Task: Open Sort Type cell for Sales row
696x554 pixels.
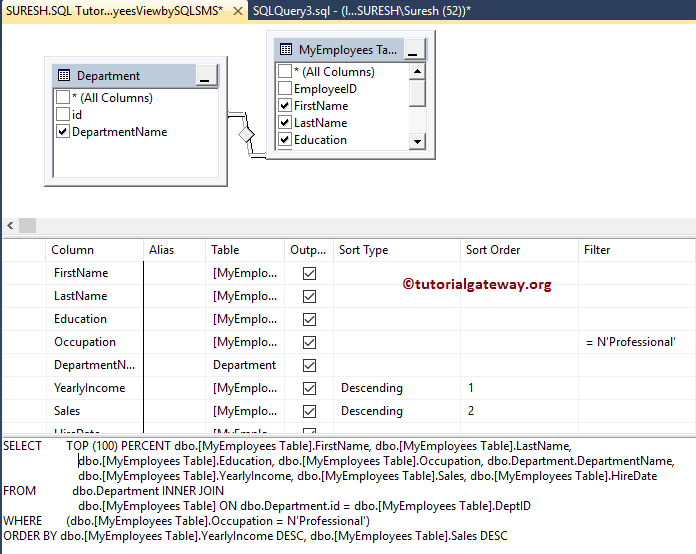Action: pos(397,411)
